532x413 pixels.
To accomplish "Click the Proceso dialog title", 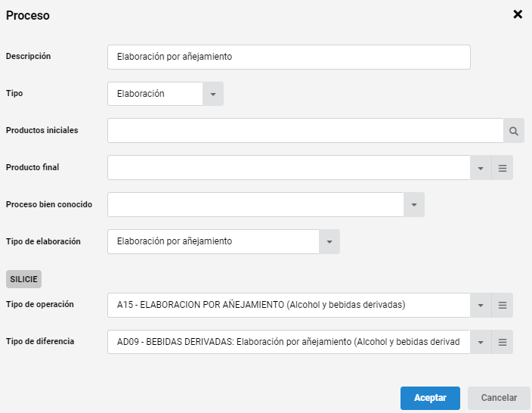I will [28, 15].
